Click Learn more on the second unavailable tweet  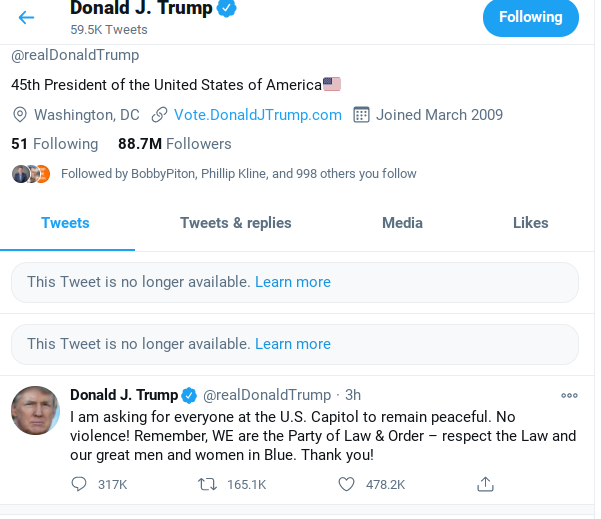(293, 344)
